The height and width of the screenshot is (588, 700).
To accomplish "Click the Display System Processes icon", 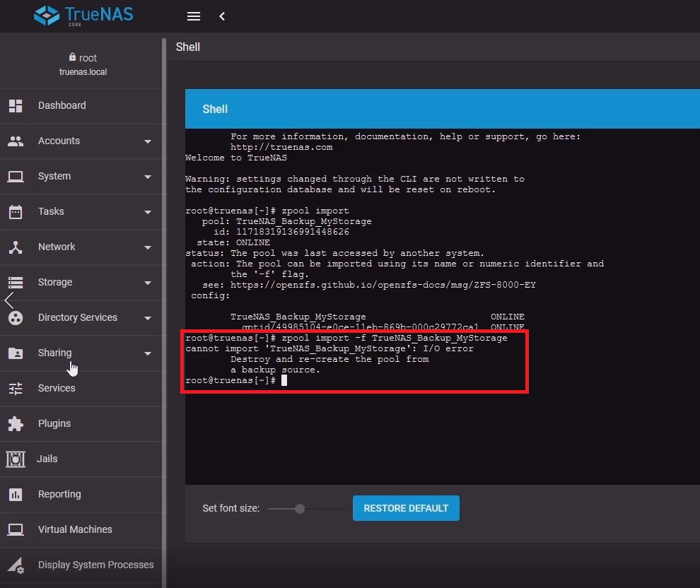I will click(x=16, y=565).
